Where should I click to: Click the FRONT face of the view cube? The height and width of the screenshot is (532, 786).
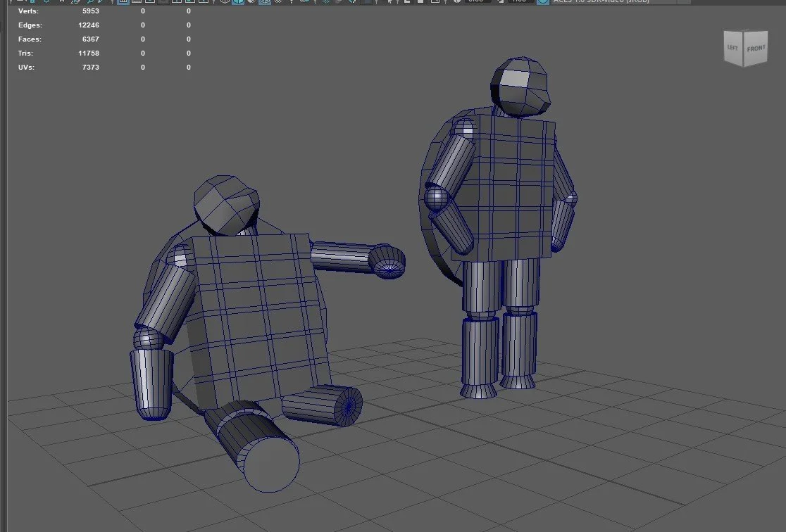click(756, 49)
